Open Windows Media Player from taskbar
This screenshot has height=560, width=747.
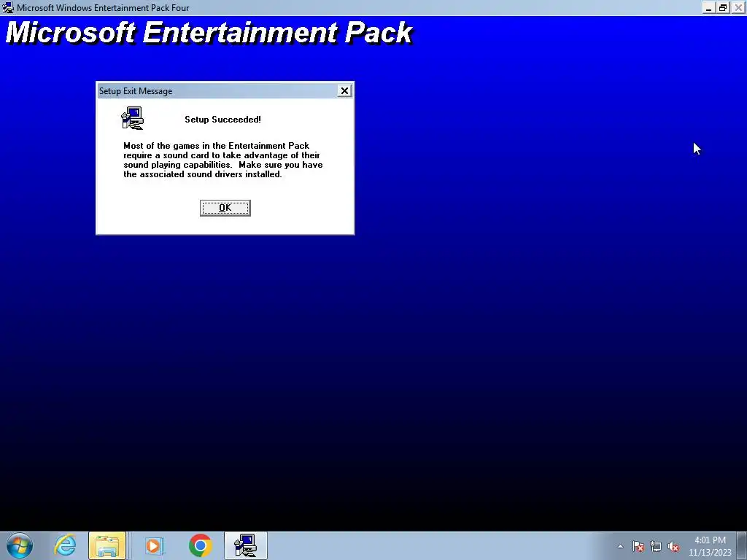click(x=153, y=545)
